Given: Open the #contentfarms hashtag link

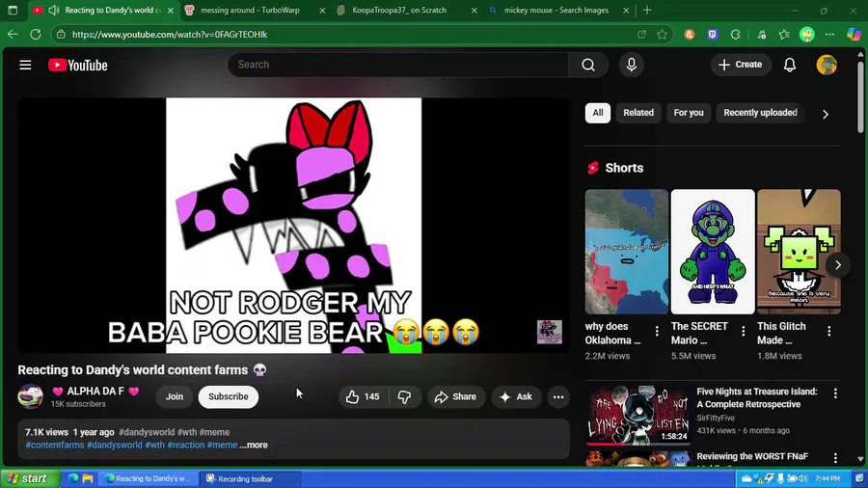Looking at the screenshot, I should tap(55, 445).
